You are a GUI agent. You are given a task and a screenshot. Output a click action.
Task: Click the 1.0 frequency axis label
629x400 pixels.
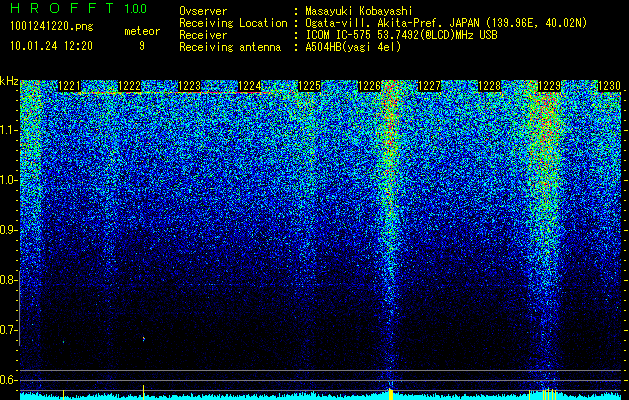click(8, 180)
